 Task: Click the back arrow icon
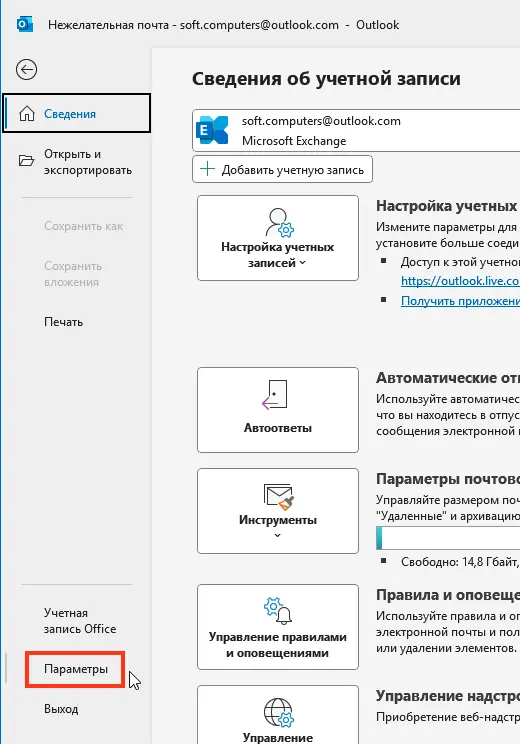point(26,70)
